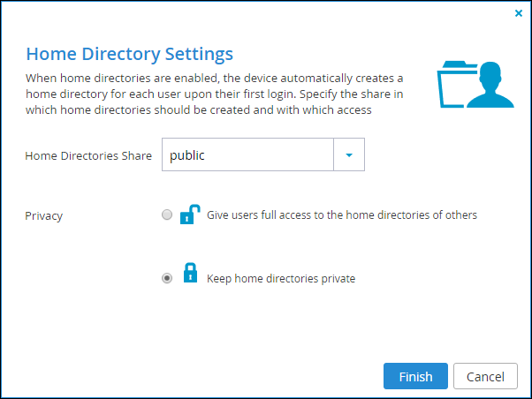Close the dialog with the X icon
Viewport: 532px width, 399px height.
coord(519,13)
